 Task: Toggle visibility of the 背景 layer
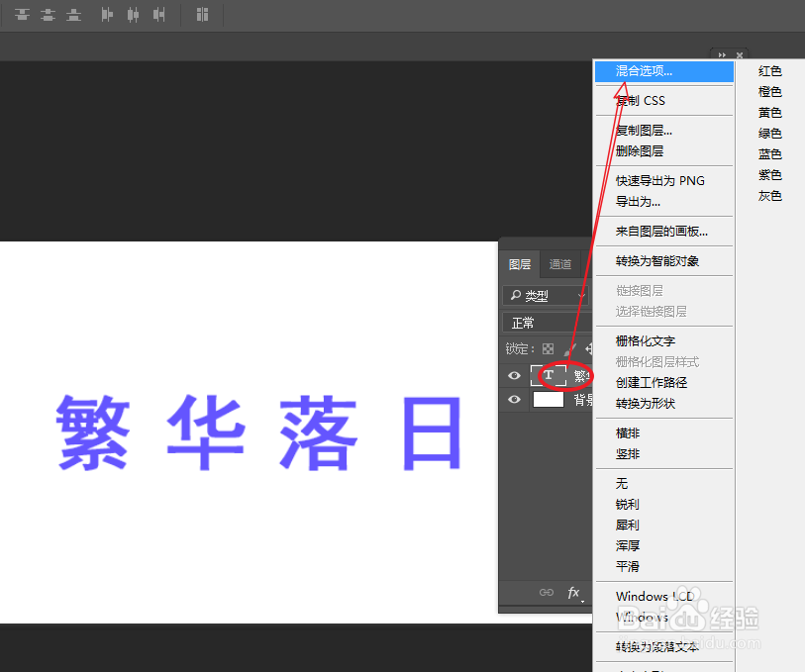pyautogui.click(x=513, y=399)
